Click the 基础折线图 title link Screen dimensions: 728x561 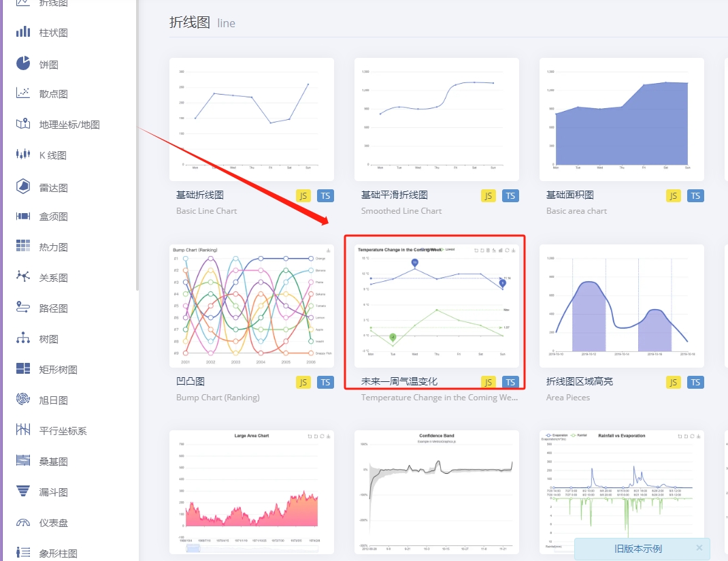click(x=200, y=195)
